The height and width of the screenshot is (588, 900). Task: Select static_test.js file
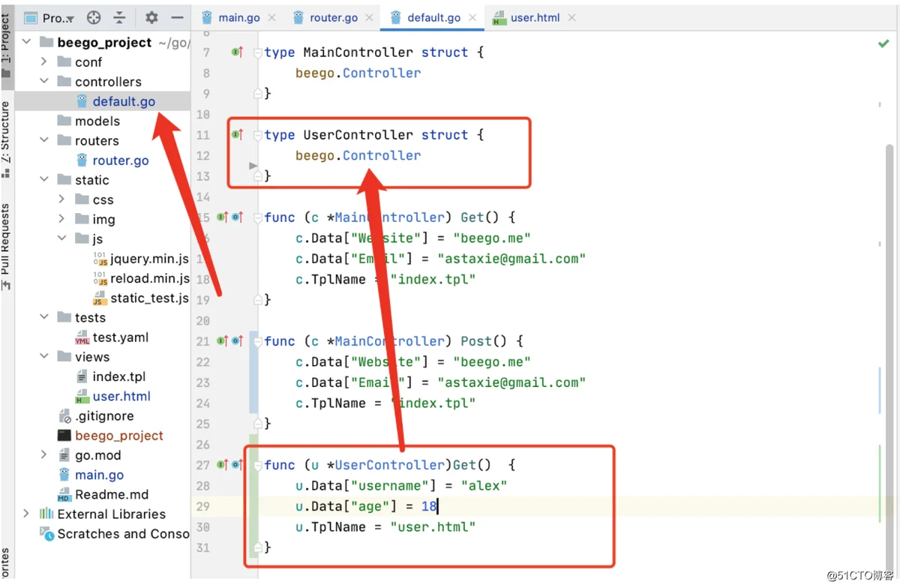[x=149, y=298]
